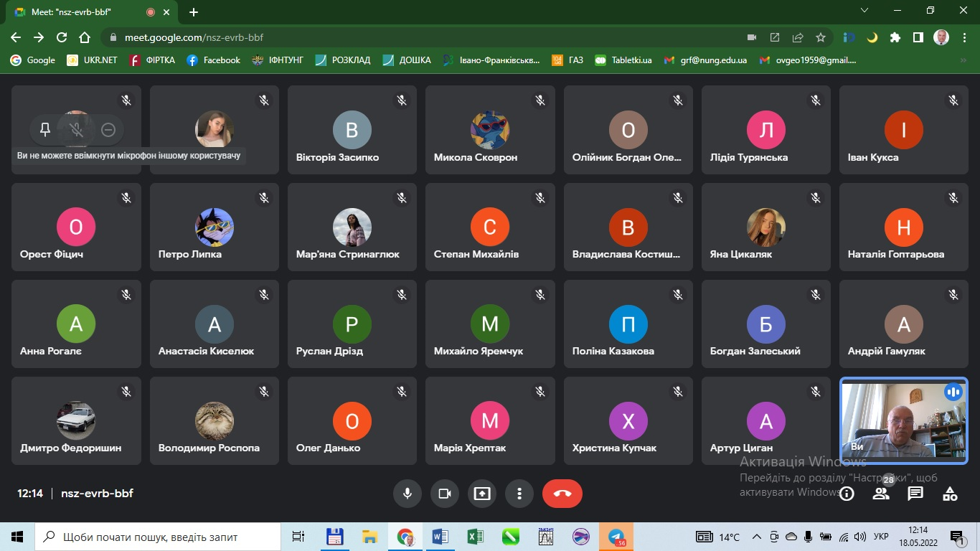Click the name Христина Купчак
This screenshot has width=980, height=551.
click(x=615, y=448)
